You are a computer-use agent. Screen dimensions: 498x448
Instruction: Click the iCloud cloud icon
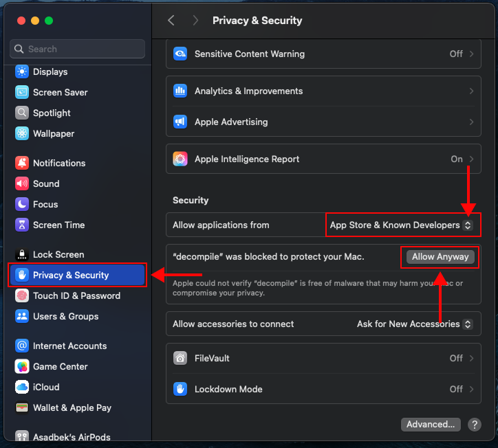point(22,387)
